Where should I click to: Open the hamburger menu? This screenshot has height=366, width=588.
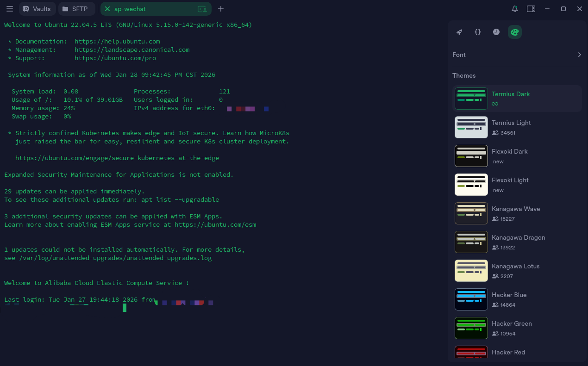click(9, 9)
